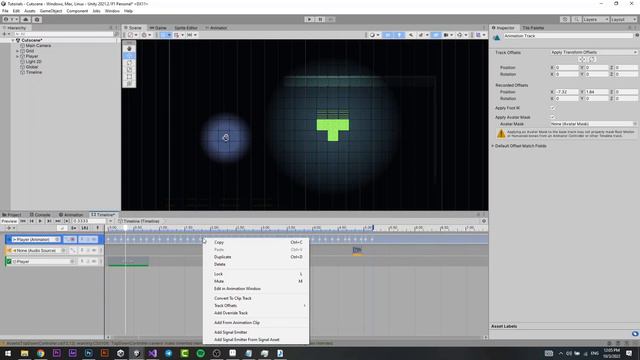Open the Console tab
This screenshot has height=360, width=640.
(40, 215)
